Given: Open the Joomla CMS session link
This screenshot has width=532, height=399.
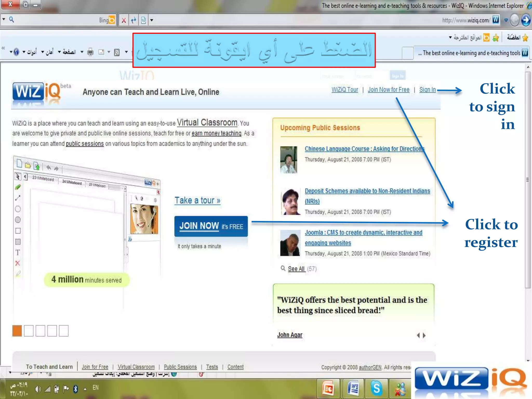Looking at the screenshot, I should click(363, 237).
